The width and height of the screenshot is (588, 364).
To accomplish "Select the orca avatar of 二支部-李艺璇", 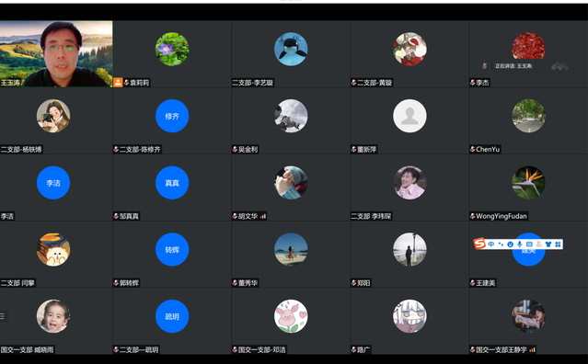I will [291, 49].
